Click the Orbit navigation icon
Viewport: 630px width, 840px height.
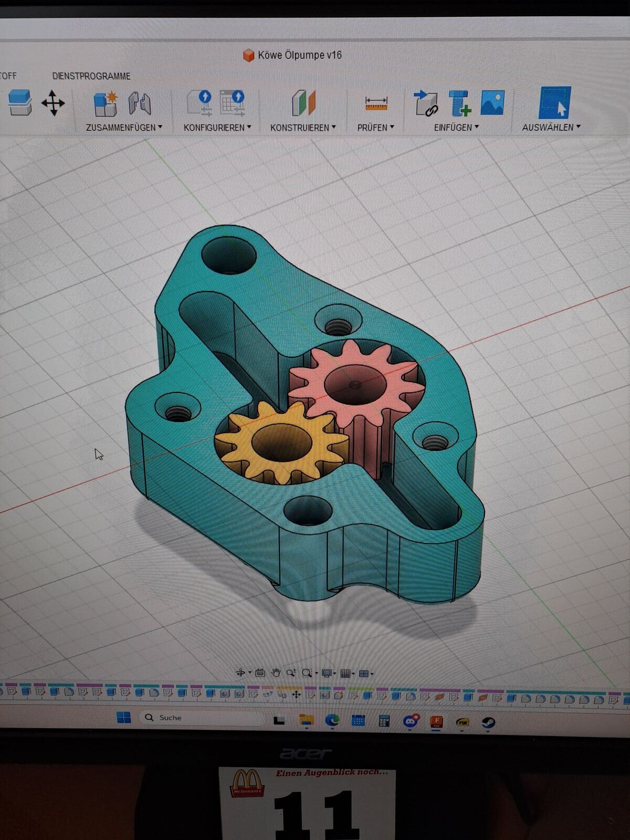240,673
